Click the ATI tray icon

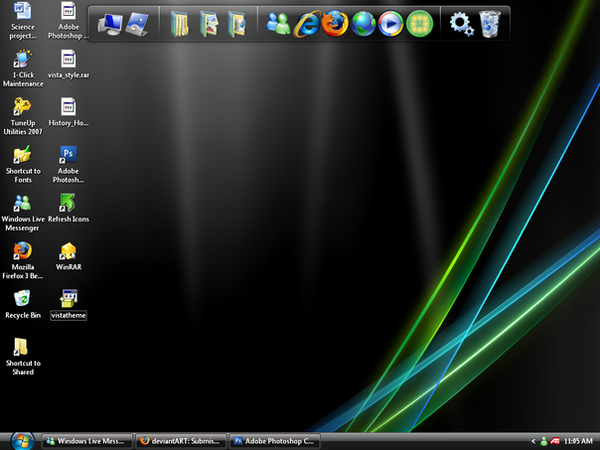coord(555,442)
